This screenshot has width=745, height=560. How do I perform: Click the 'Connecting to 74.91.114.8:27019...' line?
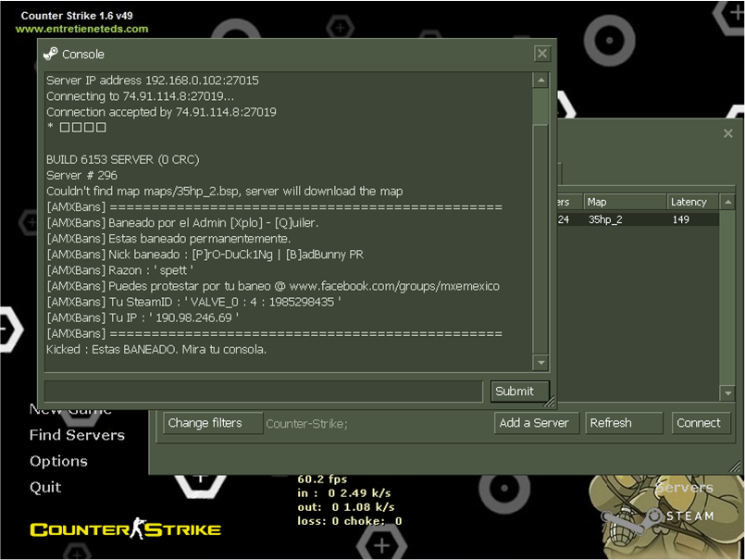pos(140,96)
